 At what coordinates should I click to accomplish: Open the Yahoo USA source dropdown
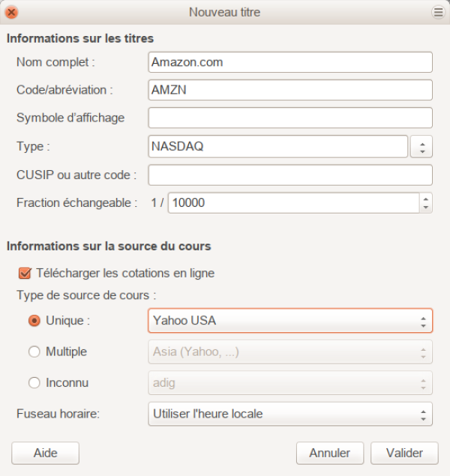(290, 321)
